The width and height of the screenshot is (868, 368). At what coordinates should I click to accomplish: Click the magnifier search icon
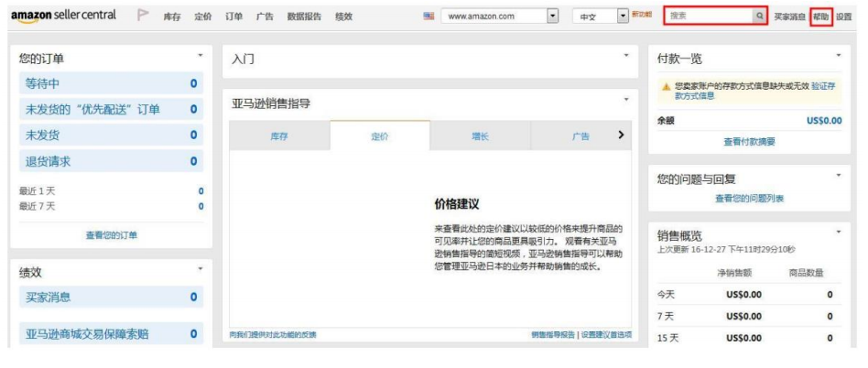(758, 16)
